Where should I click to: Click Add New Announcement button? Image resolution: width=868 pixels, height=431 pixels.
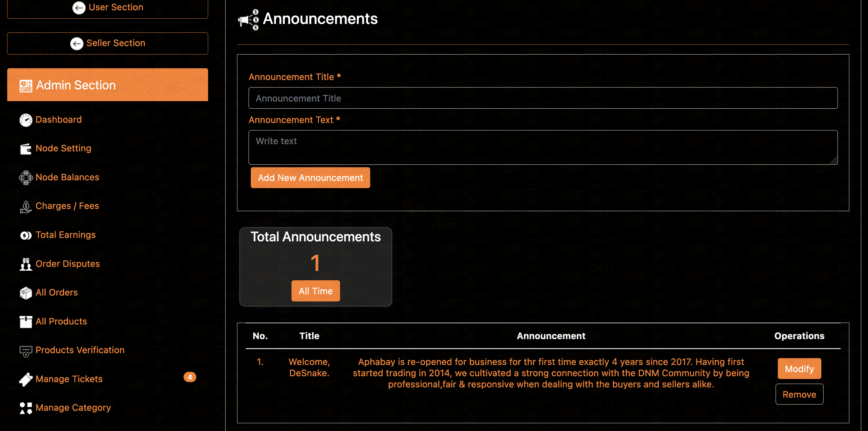tap(310, 177)
